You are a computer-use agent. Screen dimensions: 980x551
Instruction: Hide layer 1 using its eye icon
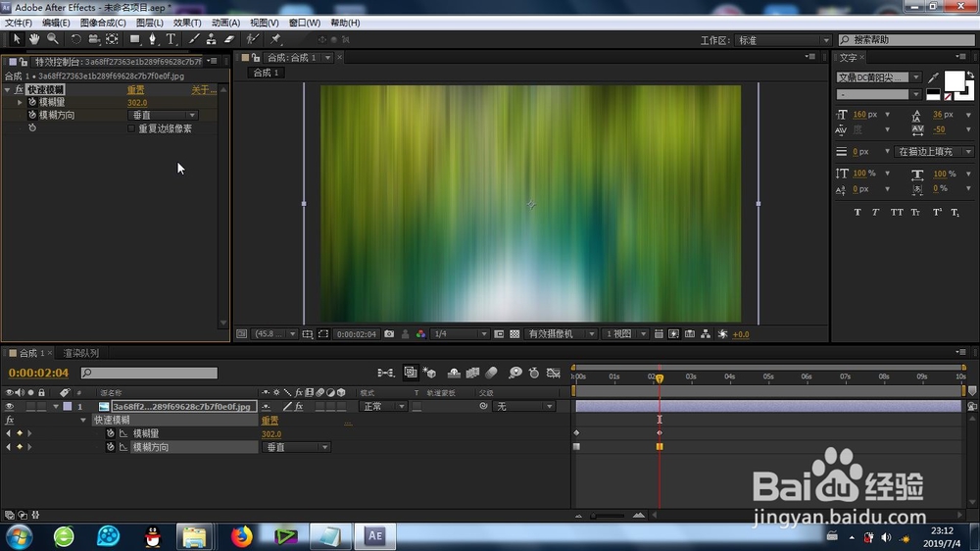10,406
